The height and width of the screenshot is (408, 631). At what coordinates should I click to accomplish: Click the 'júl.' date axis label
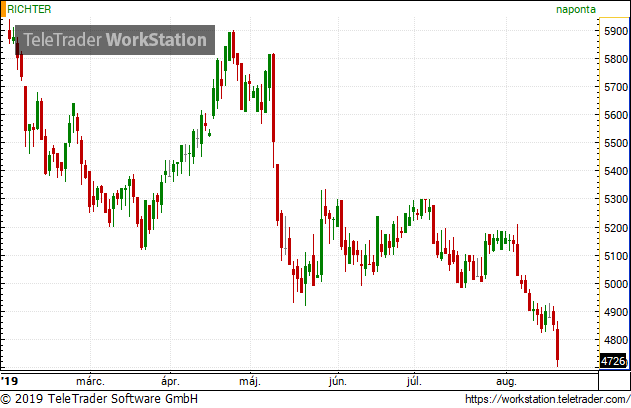pos(414,381)
